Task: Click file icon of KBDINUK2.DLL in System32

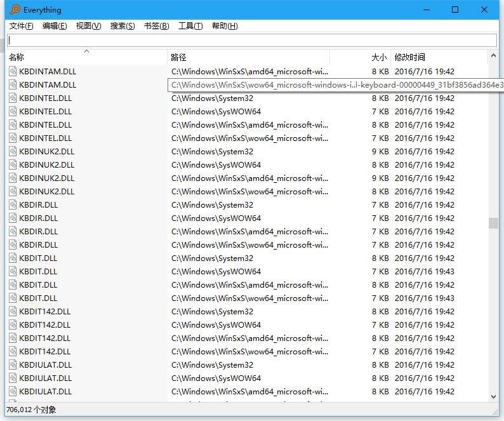Action: click(x=13, y=152)
